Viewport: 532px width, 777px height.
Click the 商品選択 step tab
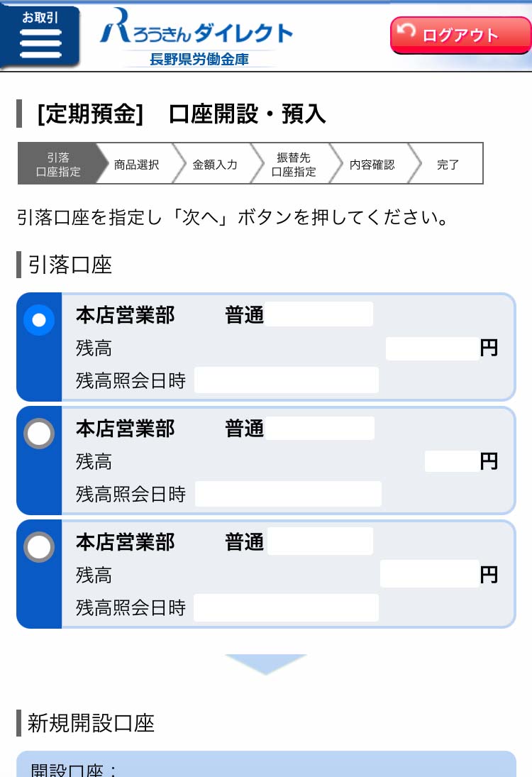point(137,164)
